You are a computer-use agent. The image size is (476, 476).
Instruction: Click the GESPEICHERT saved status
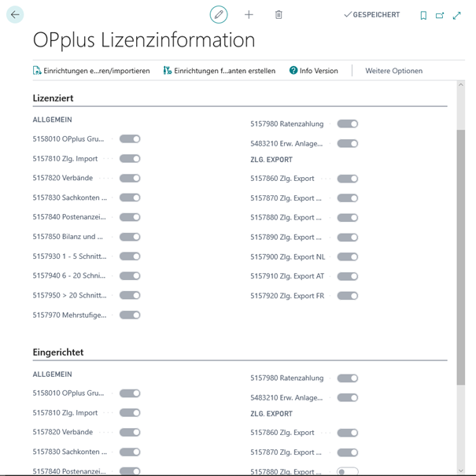coord(371,15)
